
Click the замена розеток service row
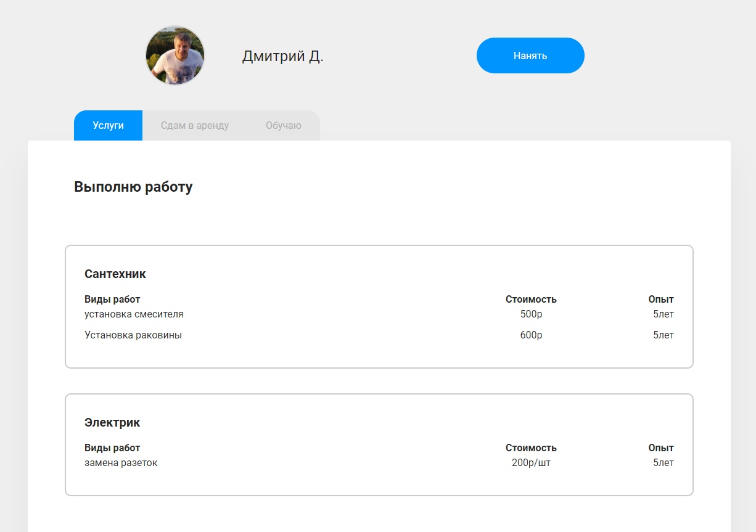coord(121,463)
